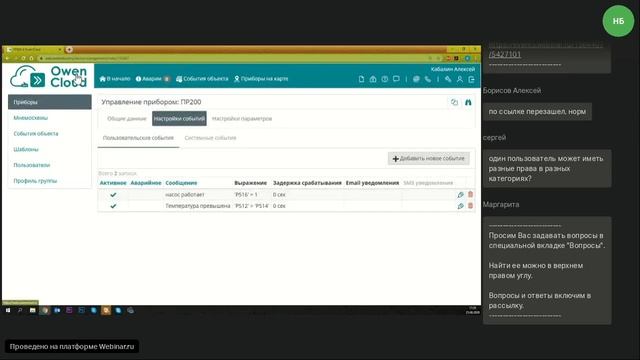
Task: Click the round clock-like header icon
Action: pos(384,79)
